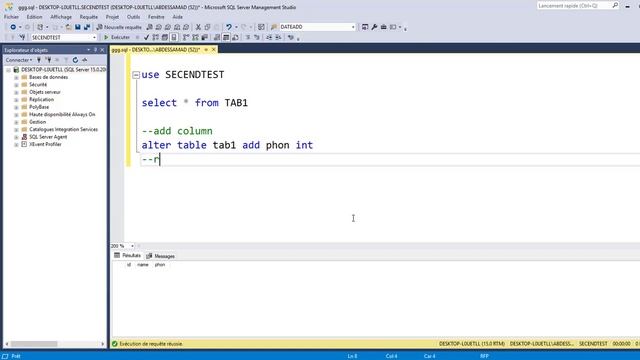Image resolution: width=640 pixels, height=360 pixels.
Task: Open the zoom percentage dropdown
Action: coord(132,246)
